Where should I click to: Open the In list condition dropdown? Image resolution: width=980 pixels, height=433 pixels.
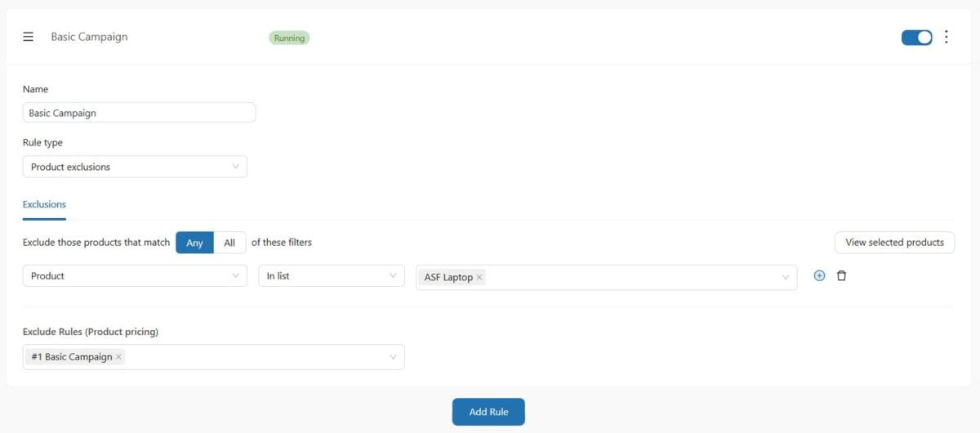pos(331,276)
